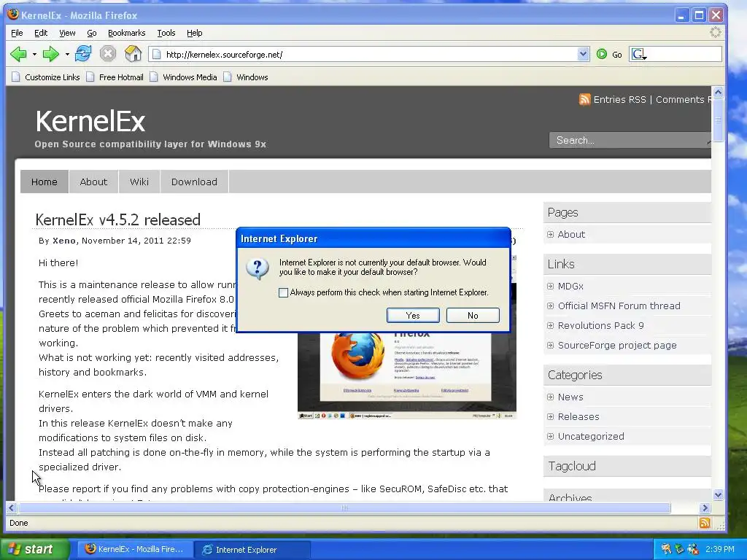Open the Back history dropdown arrow
The width and height of the screenshot is (747, 560).
click(x=34, y=54)
